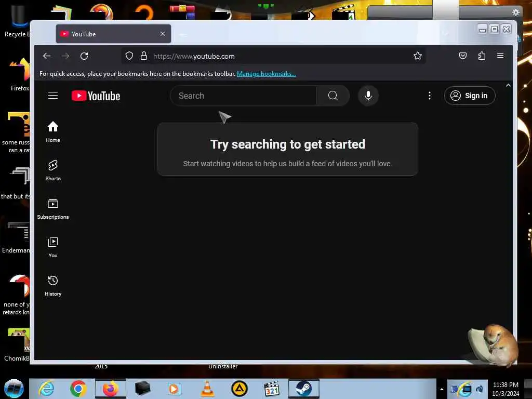Open Media Player Classic 321 icon
532x399 pixels.
pos(272,389)
